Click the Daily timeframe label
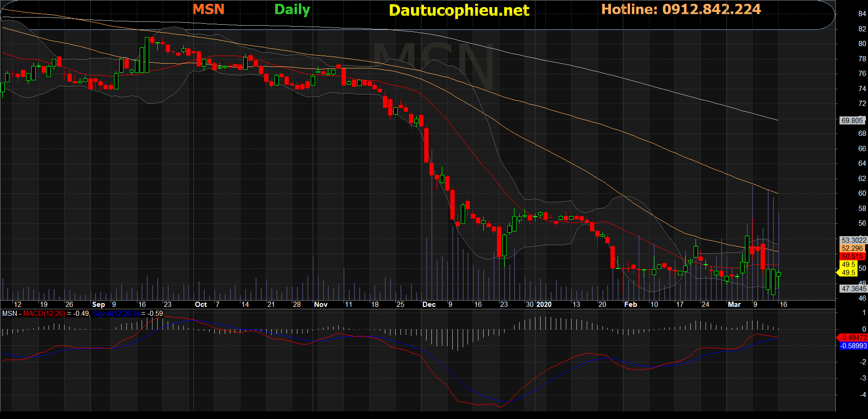This screenshot has width=868, height=419. pos(292,10)
